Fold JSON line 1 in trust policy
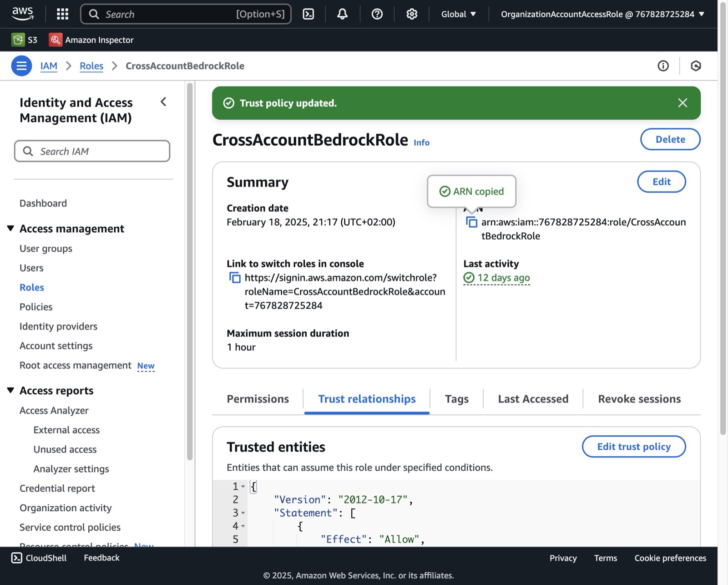 (x=243, y=487)
